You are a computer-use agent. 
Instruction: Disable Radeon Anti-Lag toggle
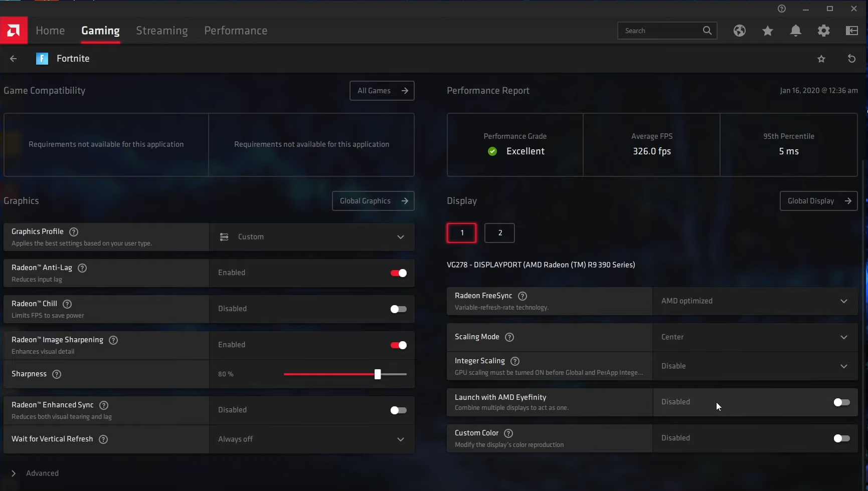[399, 273]
